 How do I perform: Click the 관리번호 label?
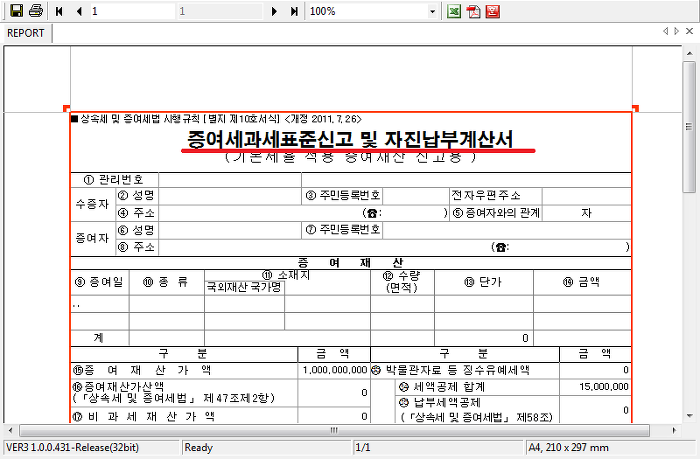(114, 179)
